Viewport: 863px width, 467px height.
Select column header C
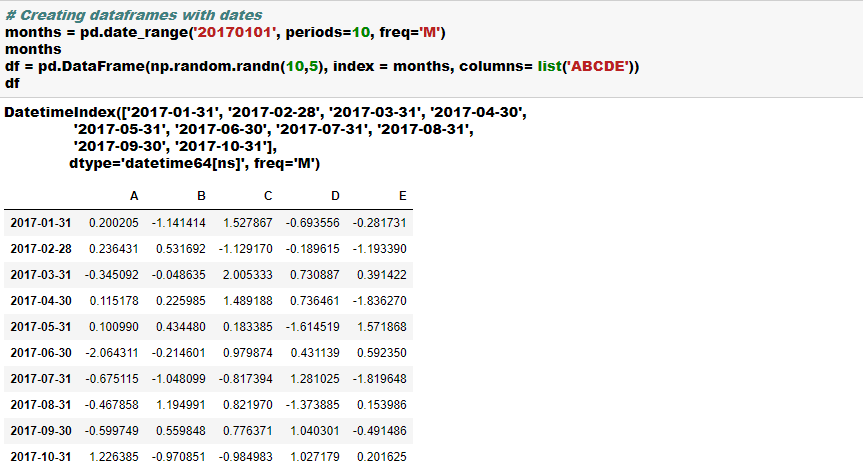[268, 196]
